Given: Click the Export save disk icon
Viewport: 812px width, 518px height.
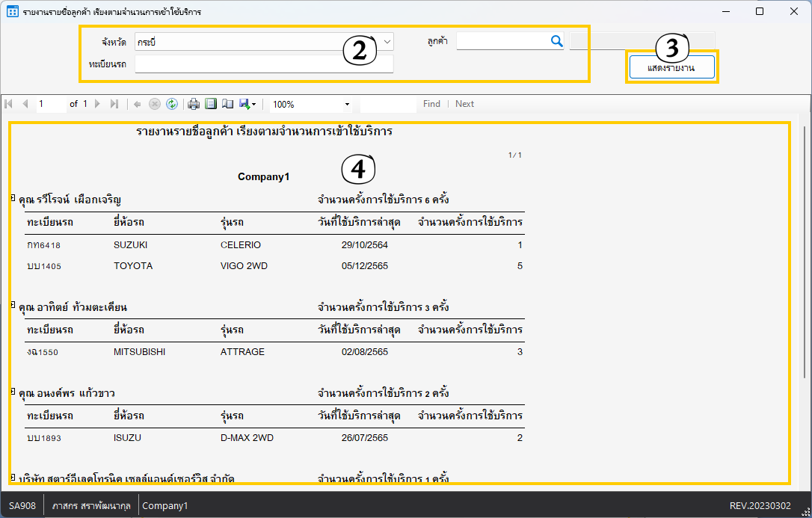Looking at the screenshot, I should coord(245,104).
